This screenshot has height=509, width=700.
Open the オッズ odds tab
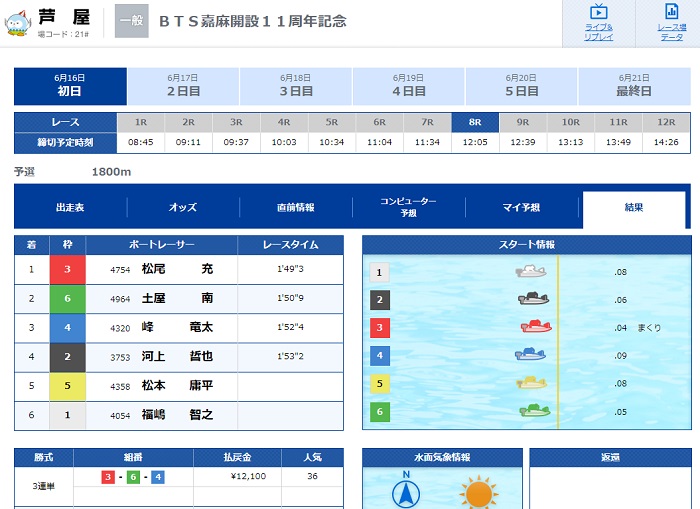click(183, 207)
